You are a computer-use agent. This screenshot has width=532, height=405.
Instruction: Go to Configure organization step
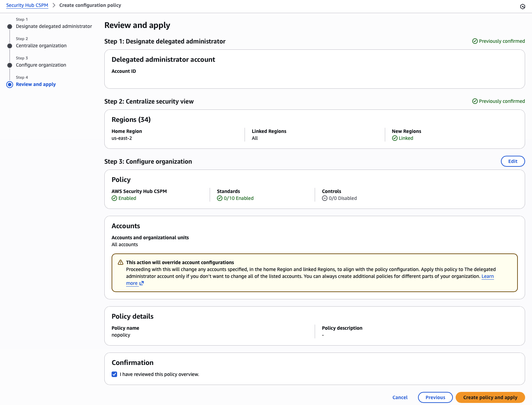pos(41,65)
